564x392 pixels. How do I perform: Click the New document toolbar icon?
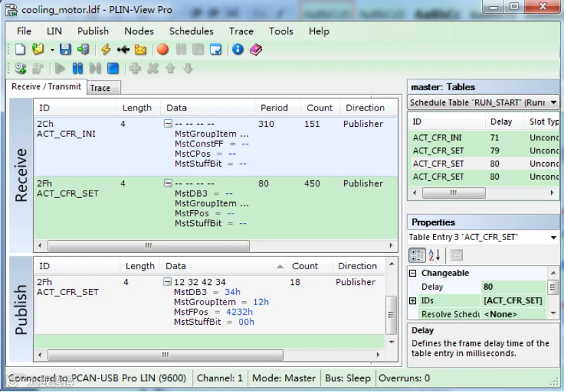click(20, 50)
